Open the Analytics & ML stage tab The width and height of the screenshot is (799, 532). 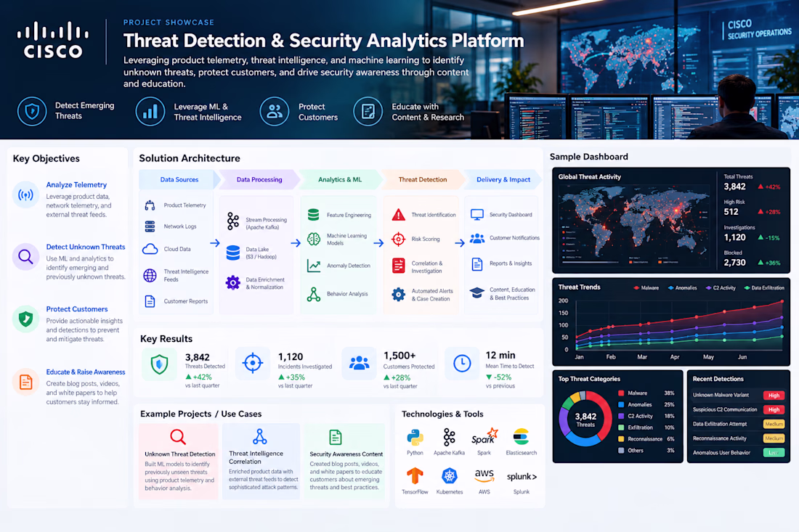point(340,180)
